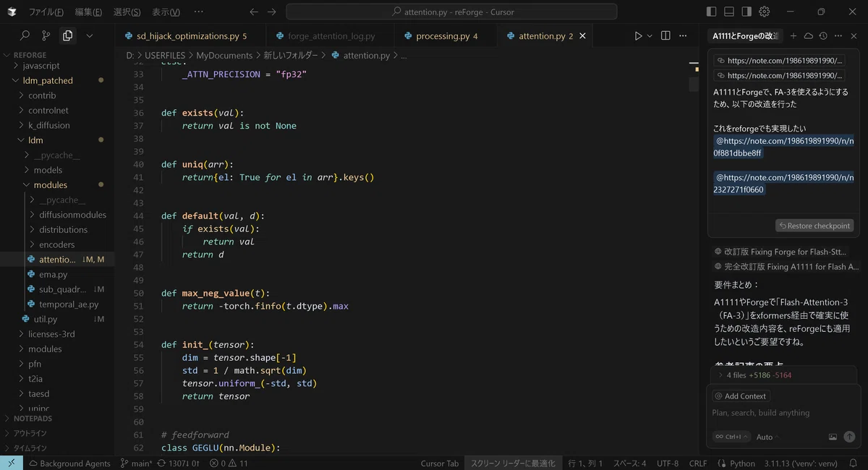Select the Explorer files icon
The width and height of the screenshot is (868, 470).
pos(68,35)
